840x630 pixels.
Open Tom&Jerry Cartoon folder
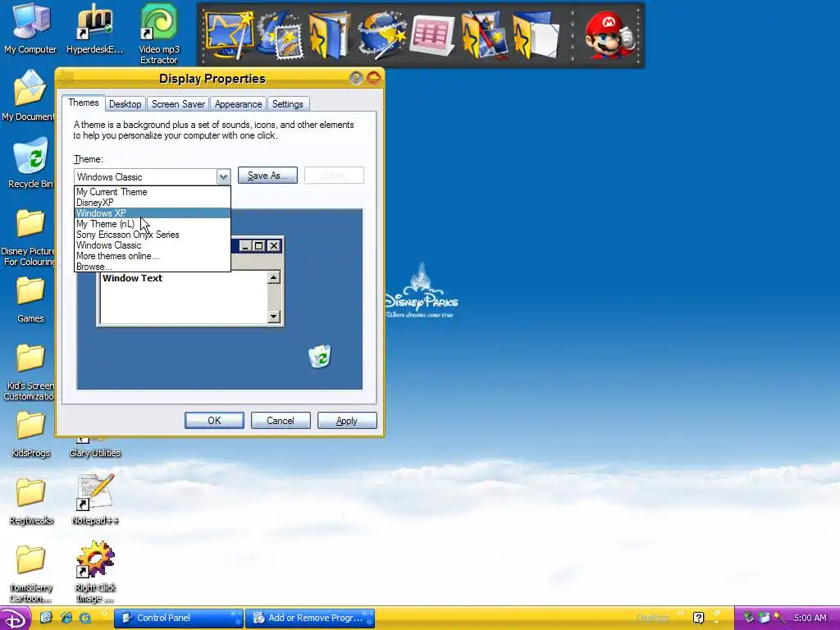point(30,574)
